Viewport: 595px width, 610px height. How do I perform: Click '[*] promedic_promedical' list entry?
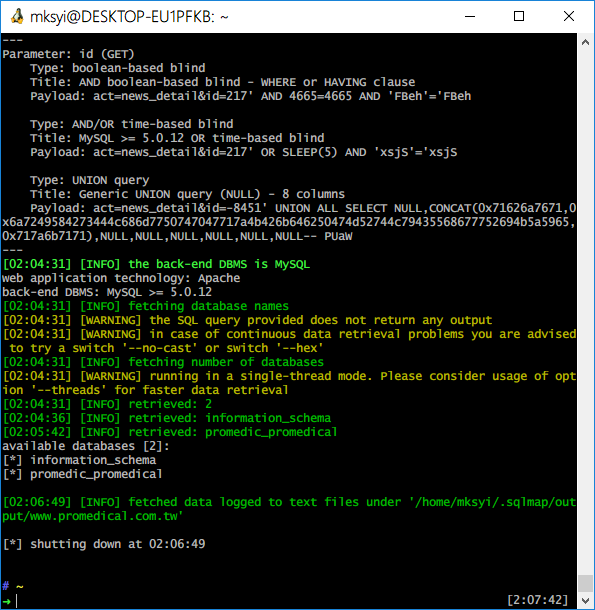[82, 474]
